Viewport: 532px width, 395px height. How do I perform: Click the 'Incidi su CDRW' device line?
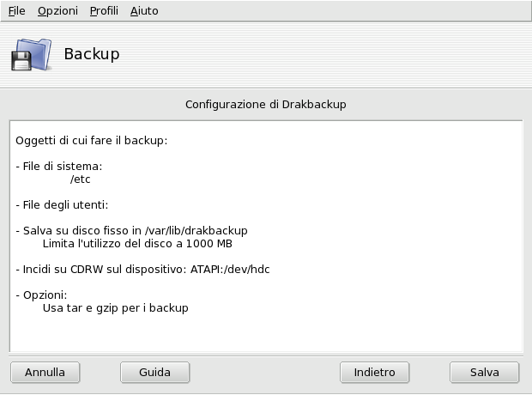143,269
